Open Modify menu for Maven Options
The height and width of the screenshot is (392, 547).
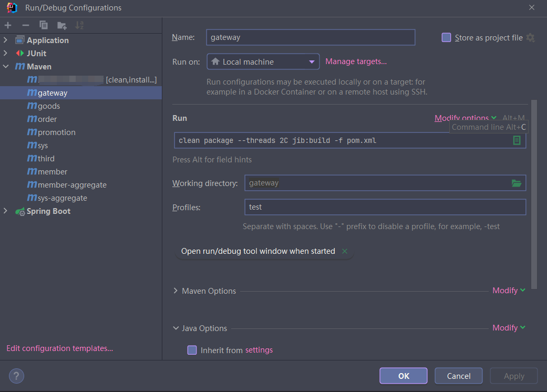tap(509, 291)
